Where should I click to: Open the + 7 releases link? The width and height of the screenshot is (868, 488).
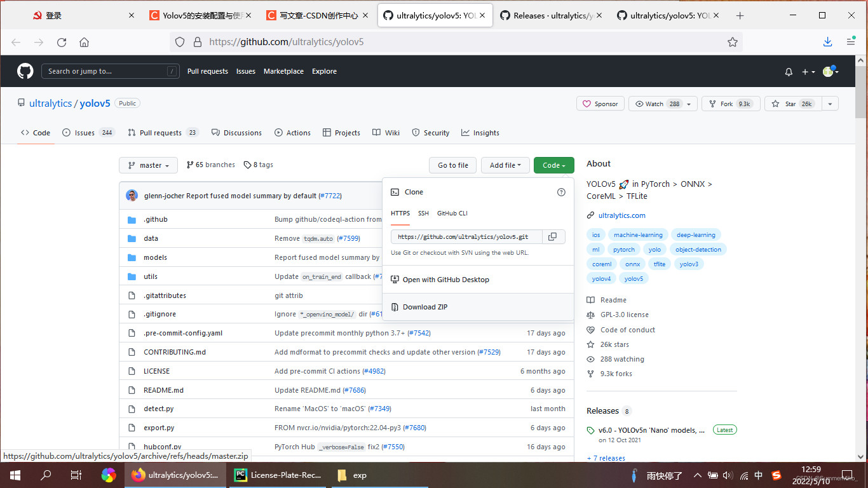(x=606, y=458)
